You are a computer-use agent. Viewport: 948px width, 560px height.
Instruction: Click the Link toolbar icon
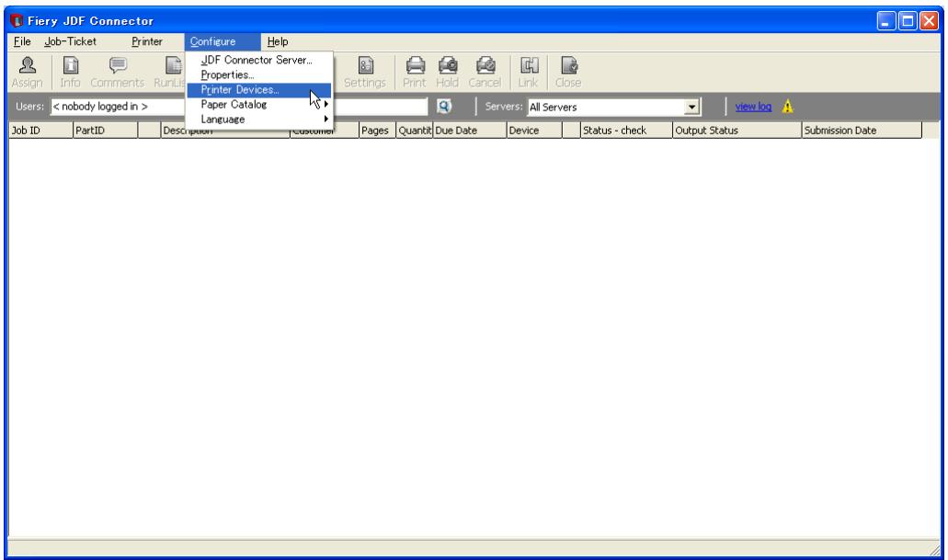(x=529, y=72)
